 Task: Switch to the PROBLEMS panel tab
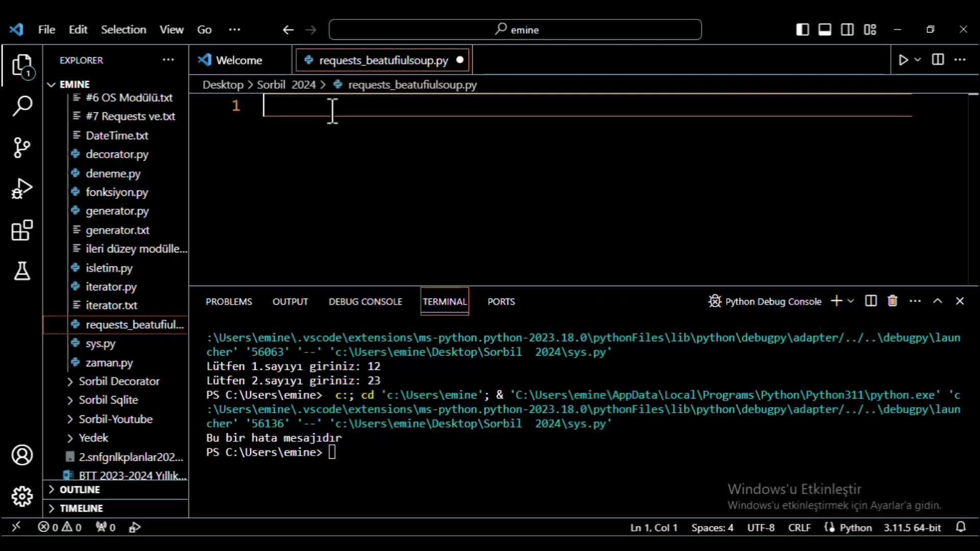(229, 302)
